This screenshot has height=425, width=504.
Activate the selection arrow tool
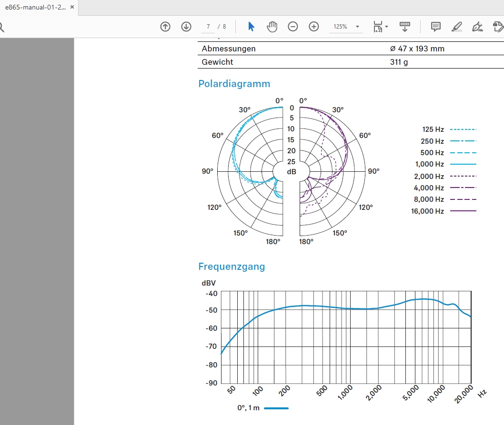tap(251, 27)
